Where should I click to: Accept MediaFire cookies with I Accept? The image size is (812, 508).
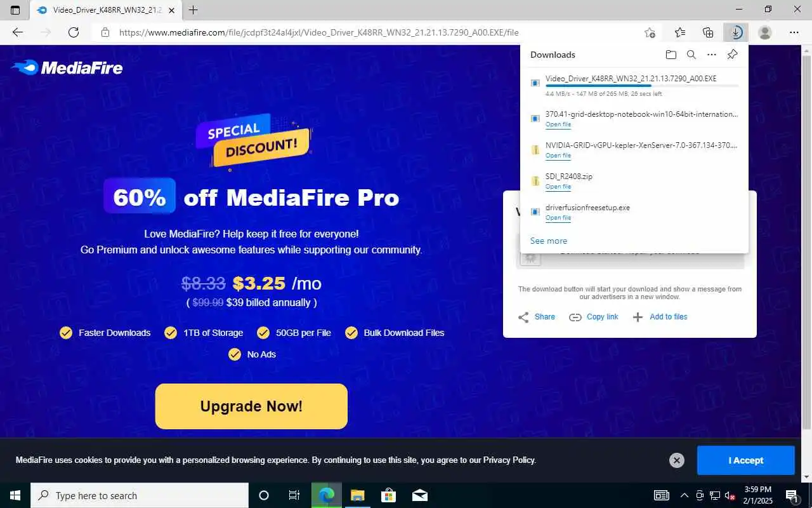tap(745, 460)
